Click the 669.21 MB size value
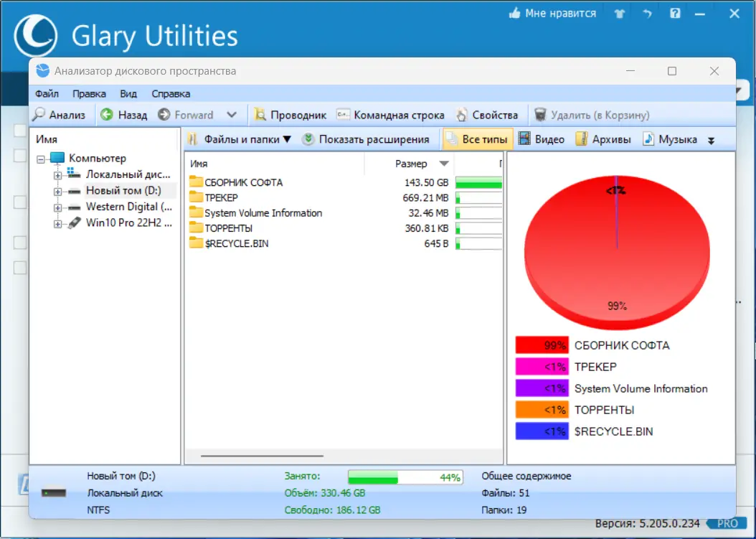This screenshot has height=539, width=756. click(x=425, y=198)
